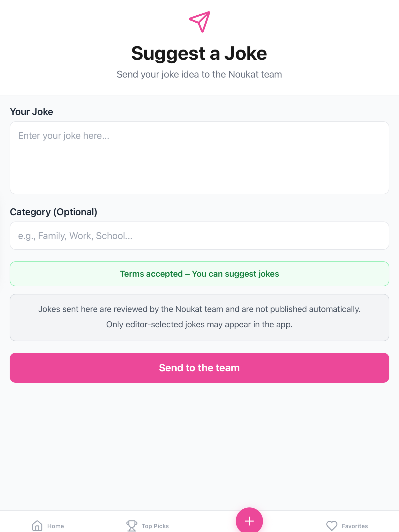399x532 pixels.
Task: Open the Home tab label
Action: coord(56,526)
